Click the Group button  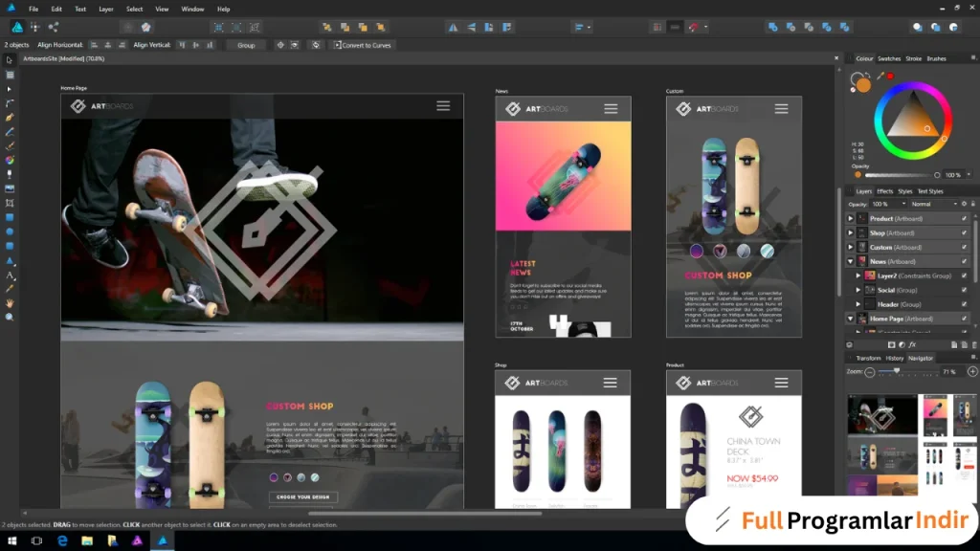pos(246,46)
